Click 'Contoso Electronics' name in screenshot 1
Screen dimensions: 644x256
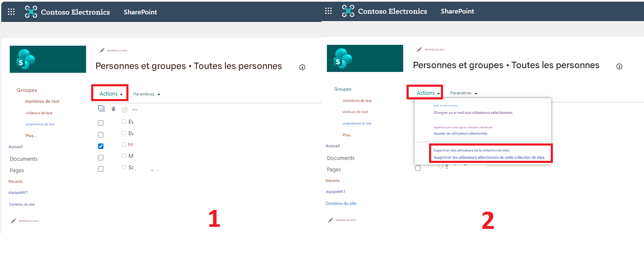tap(75, 12)
